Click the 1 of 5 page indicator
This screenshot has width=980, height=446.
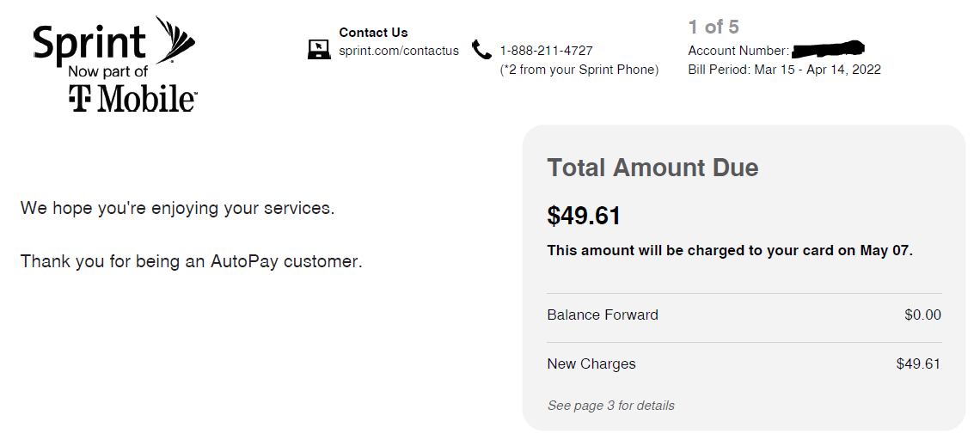click(x=714, y=27)
